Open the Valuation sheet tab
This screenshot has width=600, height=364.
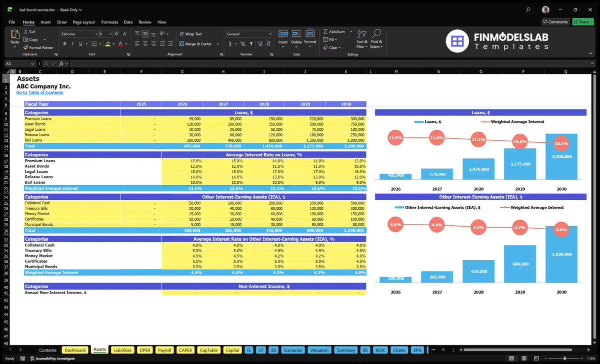[x=319, y=350]
